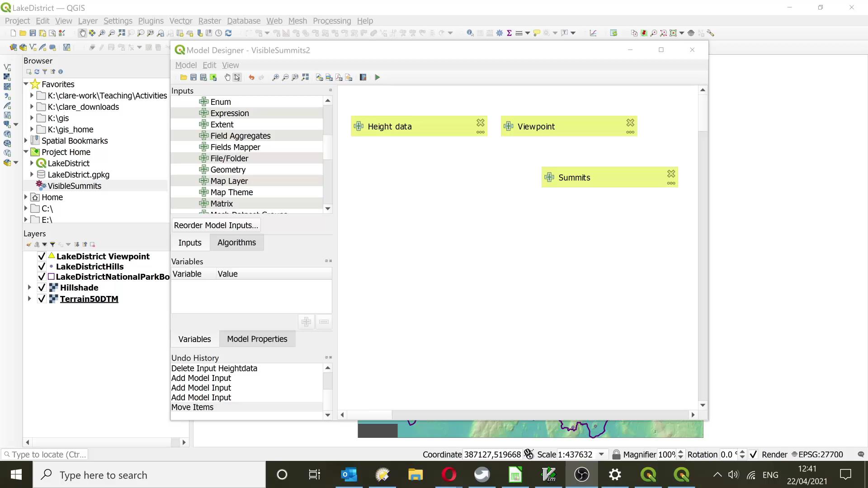Enable the LakeDistrictNationalParkBo layer checkbox
This screenshot has height=488, width=868.
[x=42, y=277]
